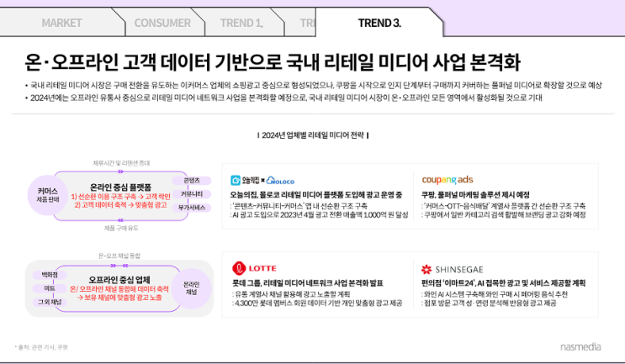Click the line 점포 방문 고객 성·연령 분석
This screenshot has height=364, width=625.
(x=489, y=303)
